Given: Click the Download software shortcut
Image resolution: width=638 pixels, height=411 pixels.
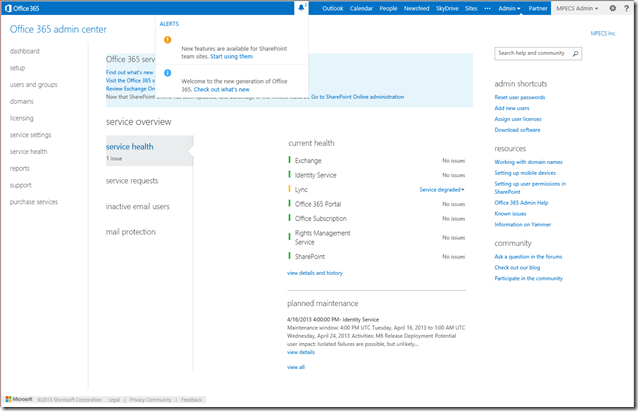Looking at the screenshot, I should click(518, 130).
